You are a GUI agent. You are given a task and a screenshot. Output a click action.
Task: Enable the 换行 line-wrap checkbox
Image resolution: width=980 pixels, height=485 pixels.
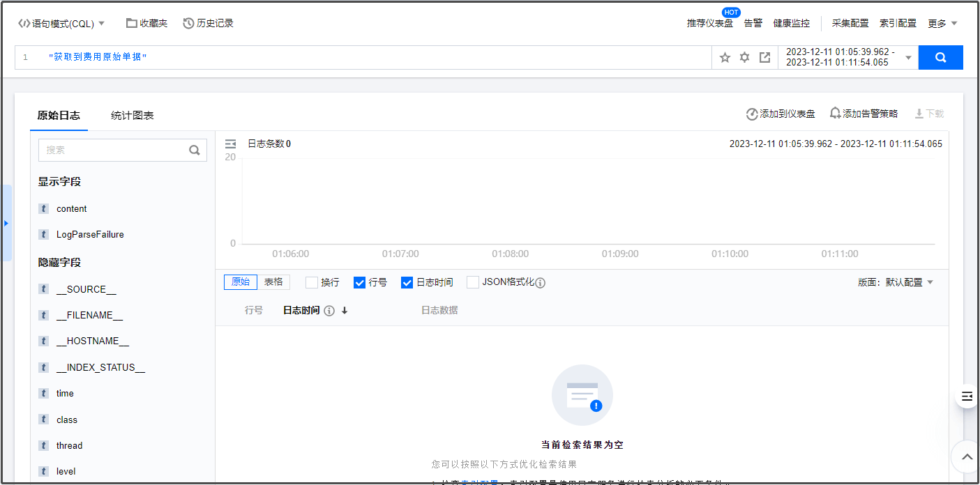click(x=311, y=282)
